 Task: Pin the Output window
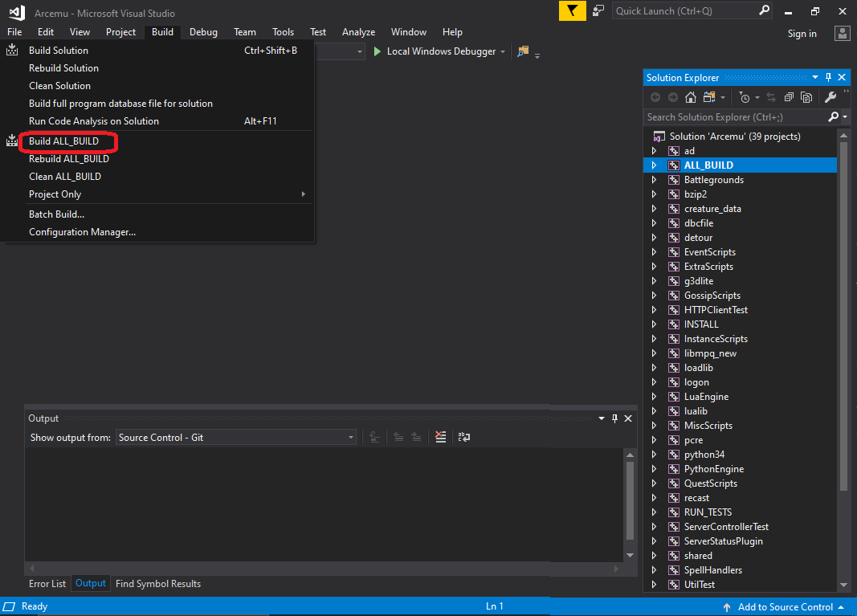(x=616, y=418)
